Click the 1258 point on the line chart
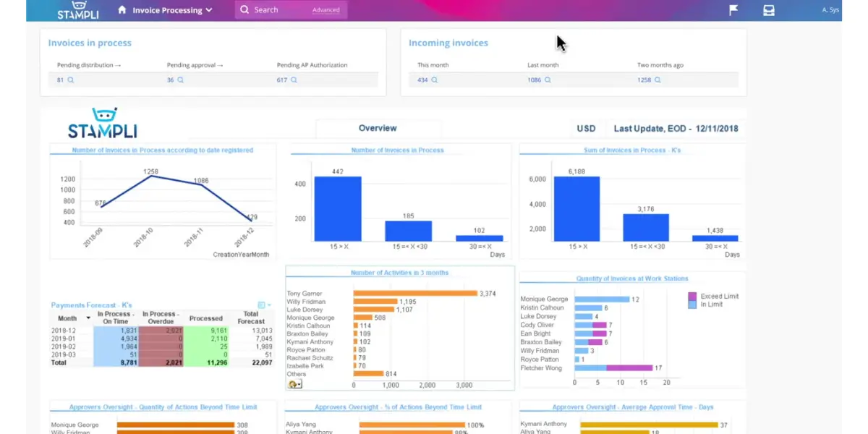Image resolution: width=868 pixels, height=434 pixels. (150, 176)
